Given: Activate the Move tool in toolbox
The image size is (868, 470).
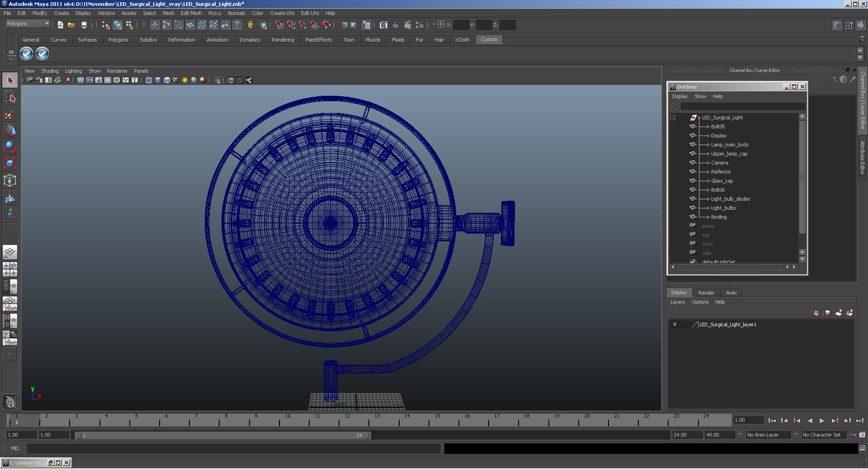Looking at the screenshot, I should coord(10,131).
